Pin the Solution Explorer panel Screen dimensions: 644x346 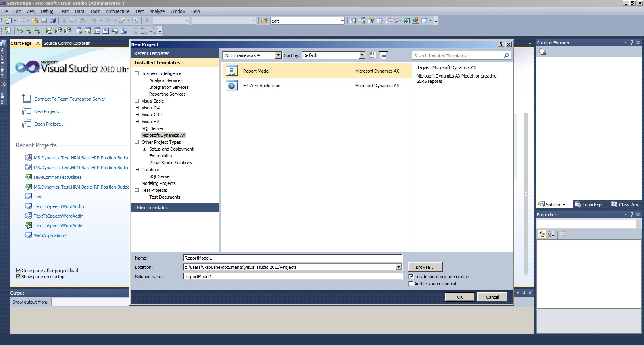(631, 42)
